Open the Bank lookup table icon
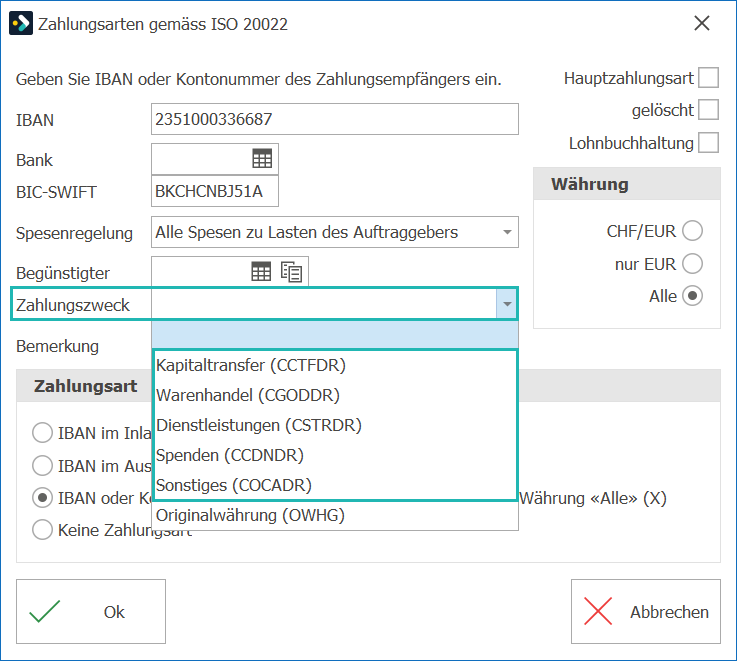The height and width of the screenshot is (661, 737). point(262,159)
